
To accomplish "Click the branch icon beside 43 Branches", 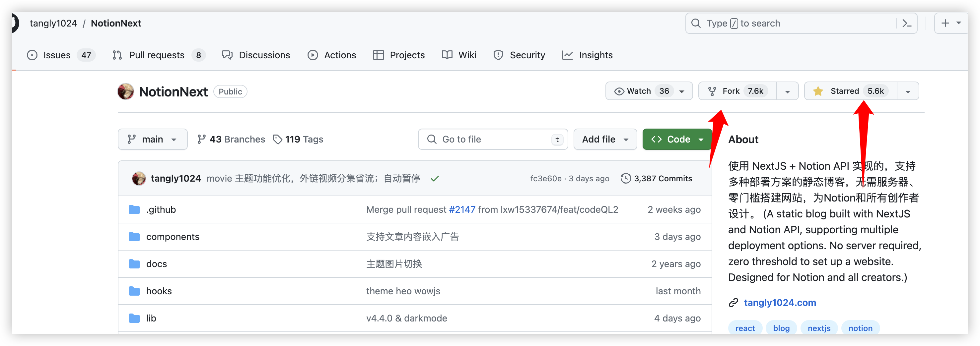I will [x=201, y=140].
